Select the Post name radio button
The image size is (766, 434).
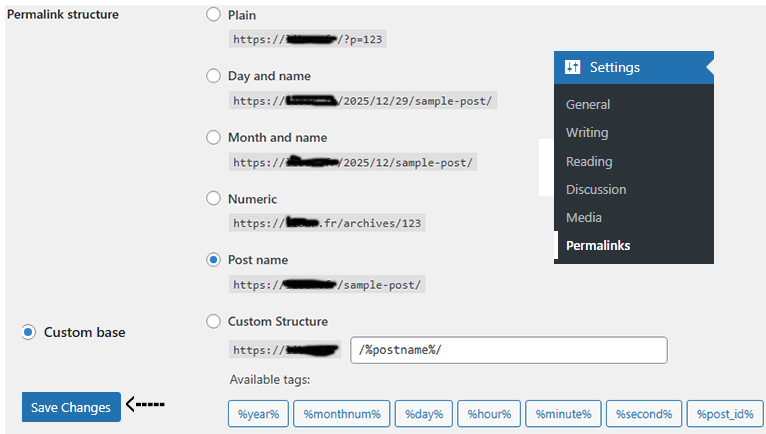coord(213,260)
